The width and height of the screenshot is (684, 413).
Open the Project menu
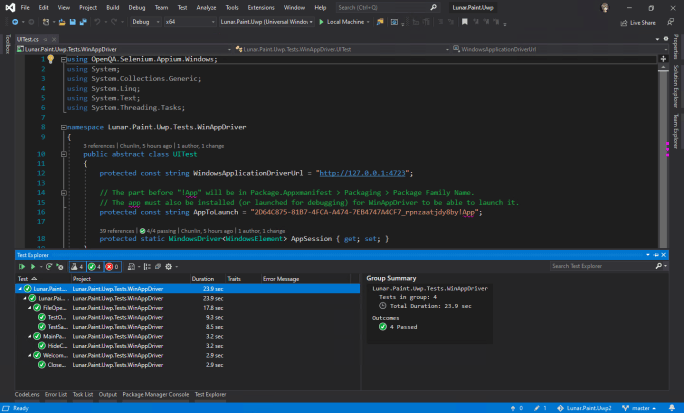(88, 7)
